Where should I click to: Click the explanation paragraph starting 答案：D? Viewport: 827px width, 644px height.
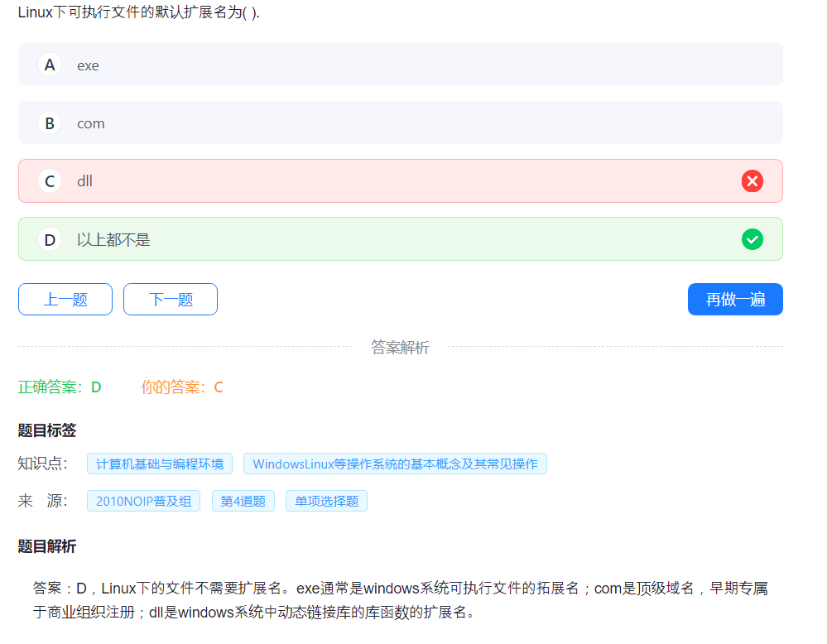click(401, 600)
